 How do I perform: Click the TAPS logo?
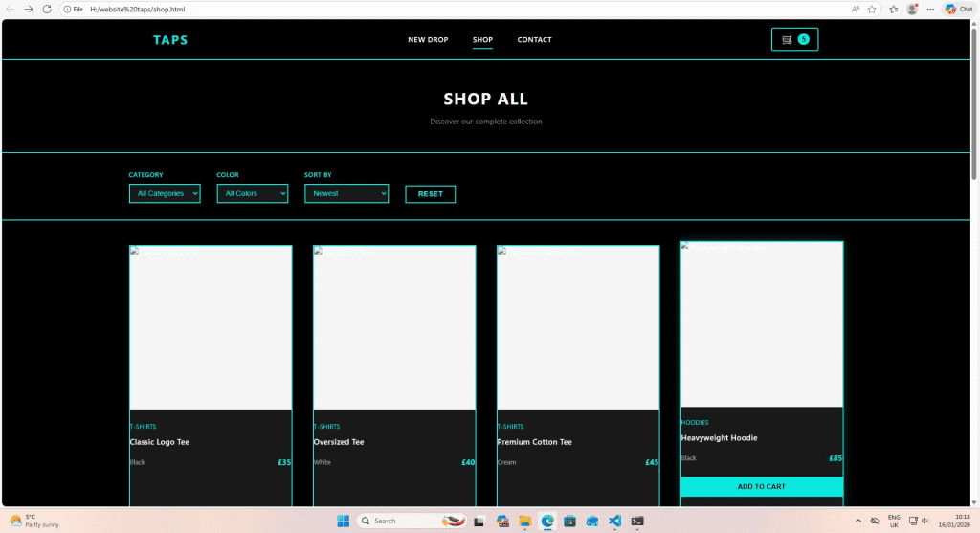[x=170, y=40]
